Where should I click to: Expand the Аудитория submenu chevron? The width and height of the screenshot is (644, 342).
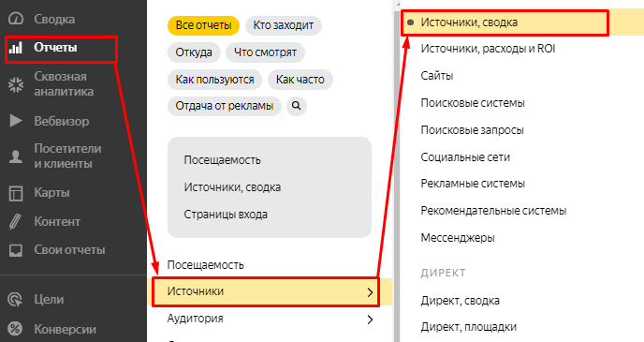click(x=370, y=320)
